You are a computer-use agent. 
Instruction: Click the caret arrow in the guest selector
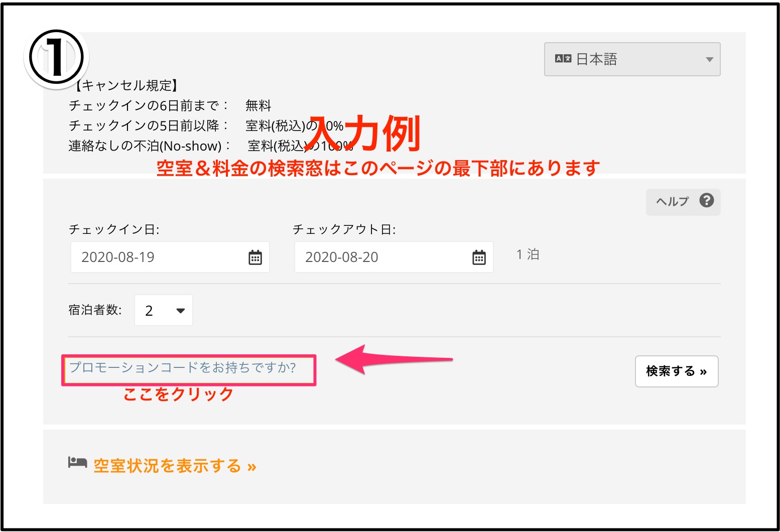click(181, 311)
